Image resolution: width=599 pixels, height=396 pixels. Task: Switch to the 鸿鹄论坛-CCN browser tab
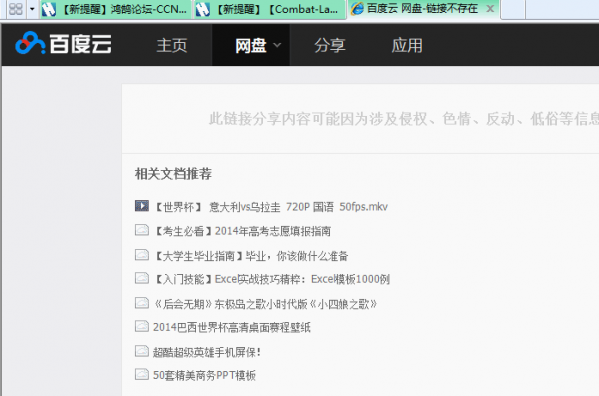pos(116,9)
